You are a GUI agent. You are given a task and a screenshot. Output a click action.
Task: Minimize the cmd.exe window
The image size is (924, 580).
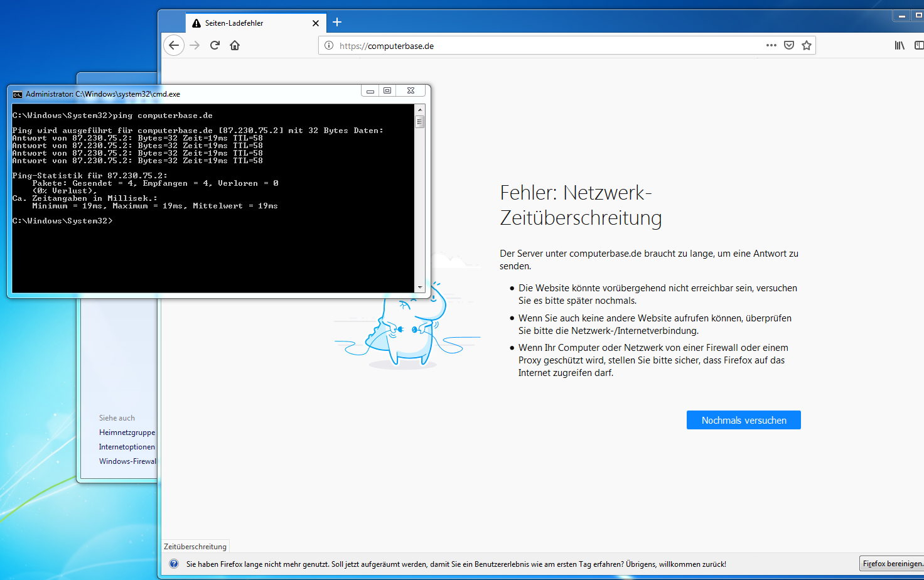click(370, 91)
